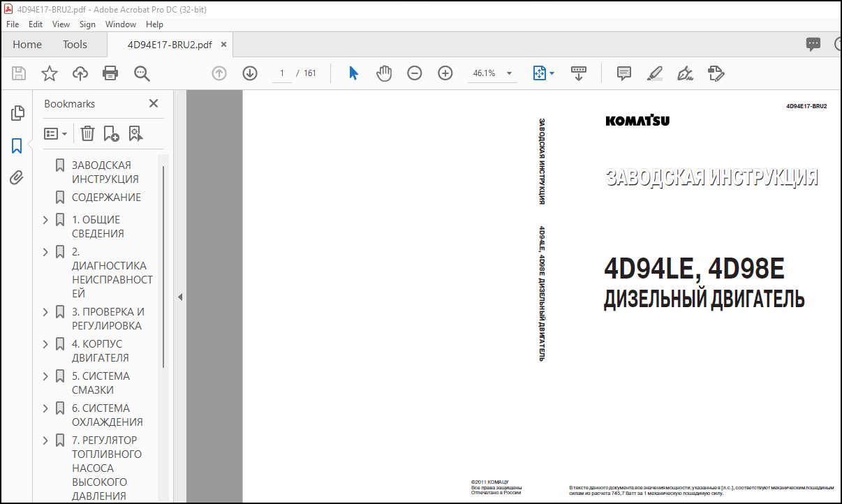Image resolution: width=842 pixels, height=504 pixels.
Task: Close the 4D94E17-BRU2.pdf tab
Action: click(x=223, y=45)
